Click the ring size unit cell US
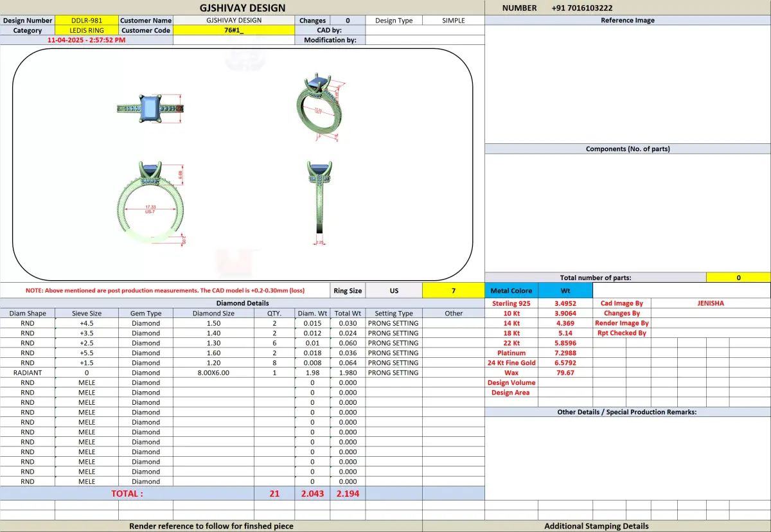Image resolution: width=771 pixels, height=532 pixels. 394,290
